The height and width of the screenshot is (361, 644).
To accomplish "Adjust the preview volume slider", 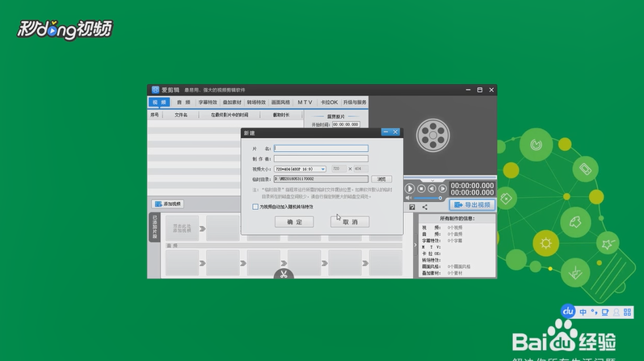I will click(x=427, y=198).
